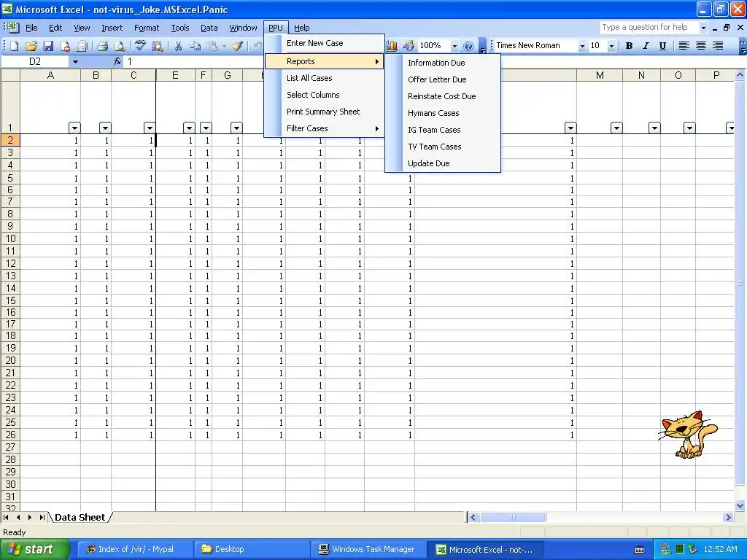The width and height of the screenshot is (747, 560).
Task: Save the workbook with floppy icon
Action: pyautogui.click(x=47, y=46)
